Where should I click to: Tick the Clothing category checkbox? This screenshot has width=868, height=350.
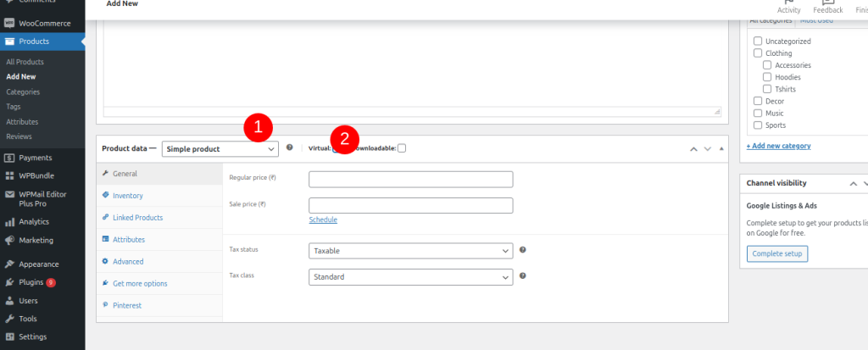click(x=757, y=53)
